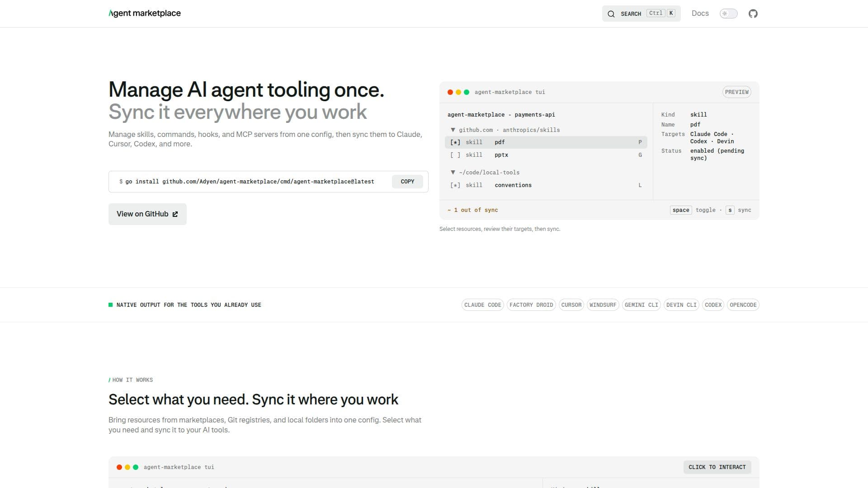Image resolution: width=868 pixels, height=488 pixels.
Task: Select the WINDSURF tool chip
Action: coord(603,305)
